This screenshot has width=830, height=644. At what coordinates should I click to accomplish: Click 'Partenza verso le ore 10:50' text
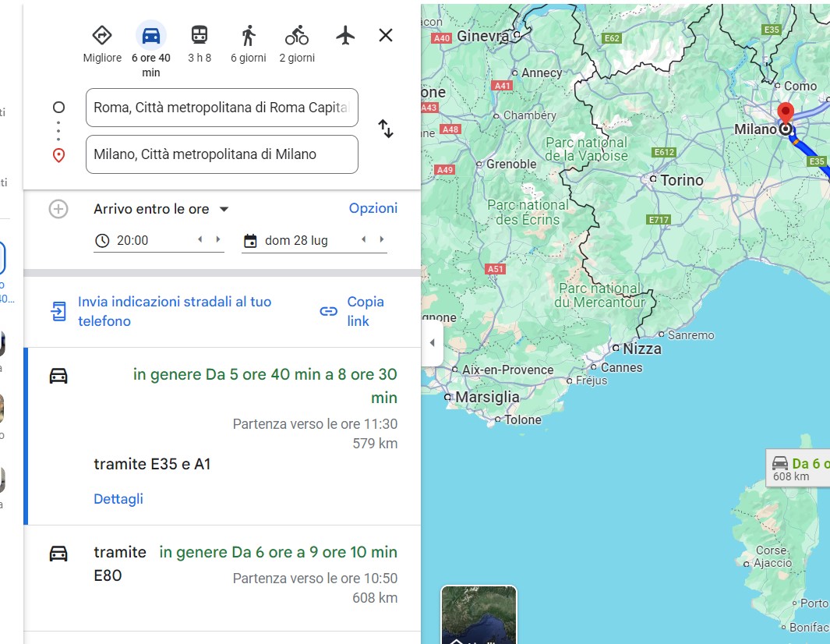click(x=315, y=579)
